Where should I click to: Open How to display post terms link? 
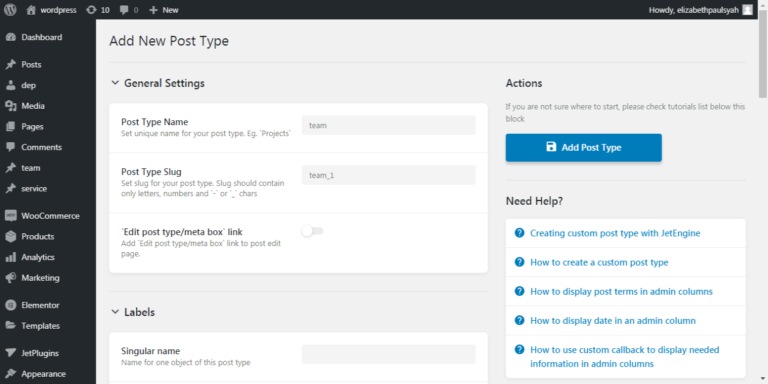621,292
